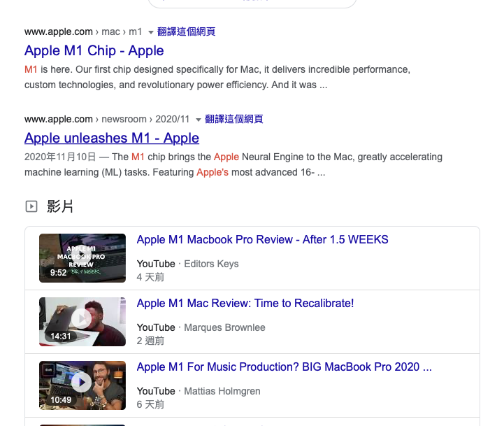
Task: Expand dropdown arrow beside newsroom › 2020/11 URL
Action: point(199,120)
